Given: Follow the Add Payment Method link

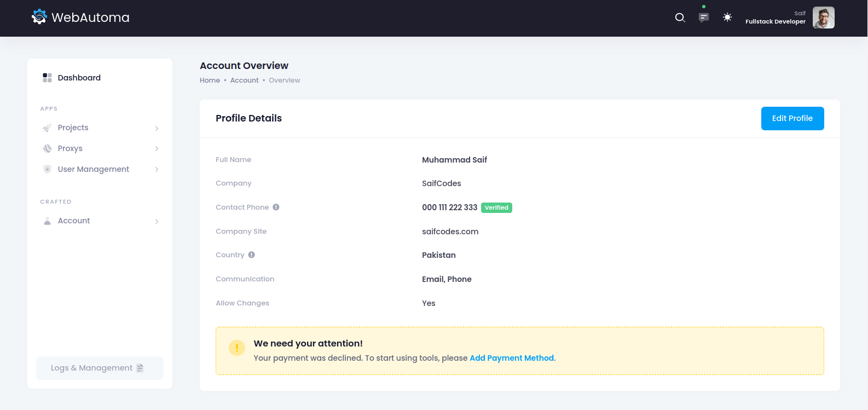Looking at the screenshot, I should point(512,358).
